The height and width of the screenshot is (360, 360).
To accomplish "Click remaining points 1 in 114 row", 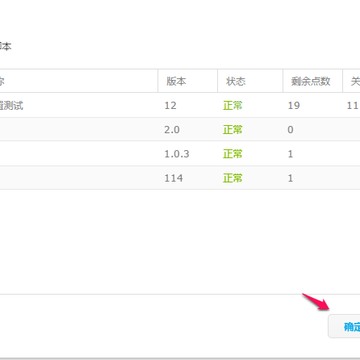I will click(x=290, y=178).
